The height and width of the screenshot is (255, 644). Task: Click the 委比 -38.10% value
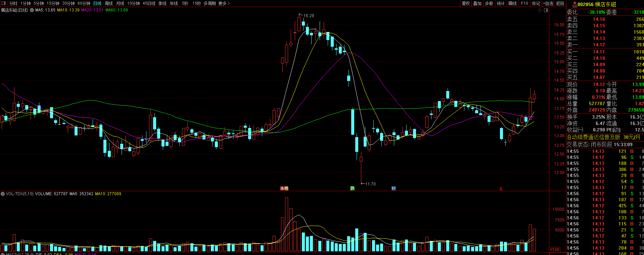pyautogui.click(x=596, y=12)
